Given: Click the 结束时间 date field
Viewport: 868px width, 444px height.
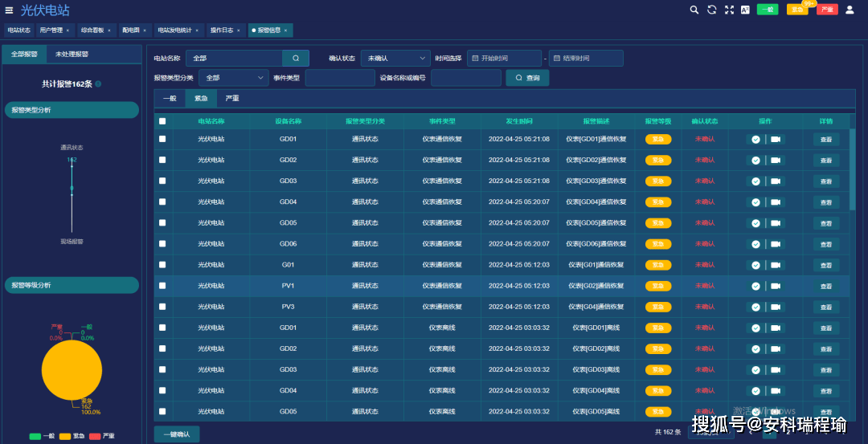Looking at the screenshot, I should 586,58.
